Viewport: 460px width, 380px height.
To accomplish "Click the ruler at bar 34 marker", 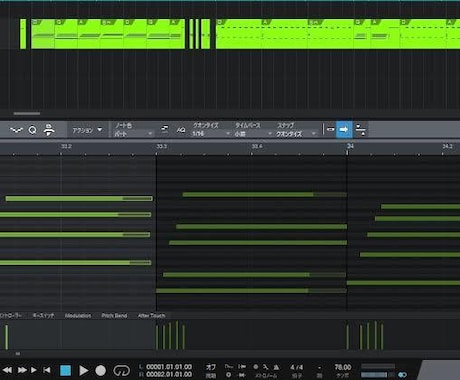I will pos(350,146).
